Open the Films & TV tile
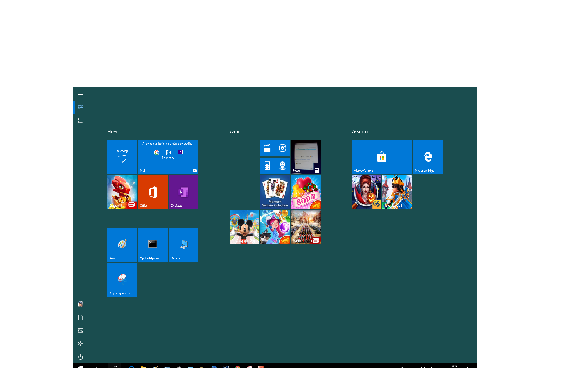This screenshot has width=588, height=368. click(x=267, y=148)
